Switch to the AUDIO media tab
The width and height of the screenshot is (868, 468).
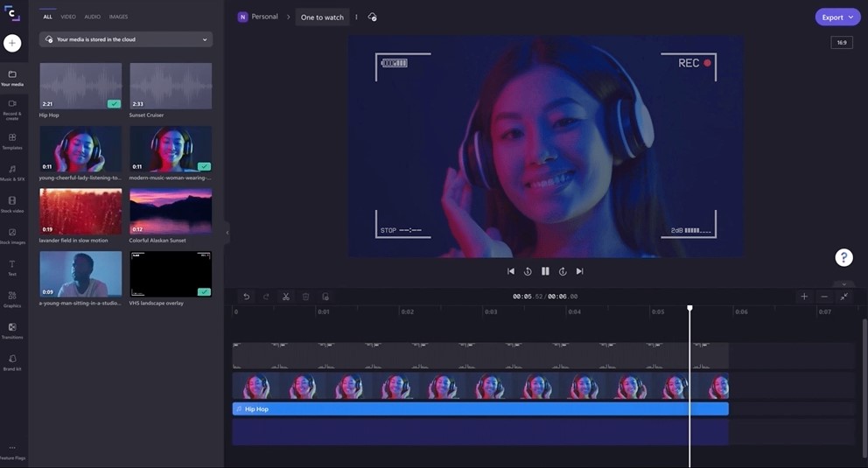(x=92, y=17)
